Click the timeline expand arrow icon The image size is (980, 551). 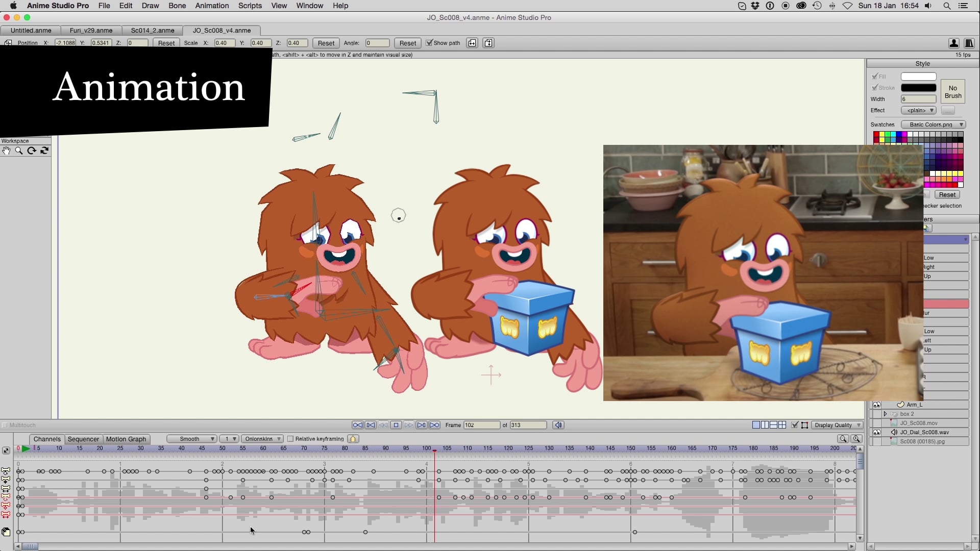click(x=6, y=450)
